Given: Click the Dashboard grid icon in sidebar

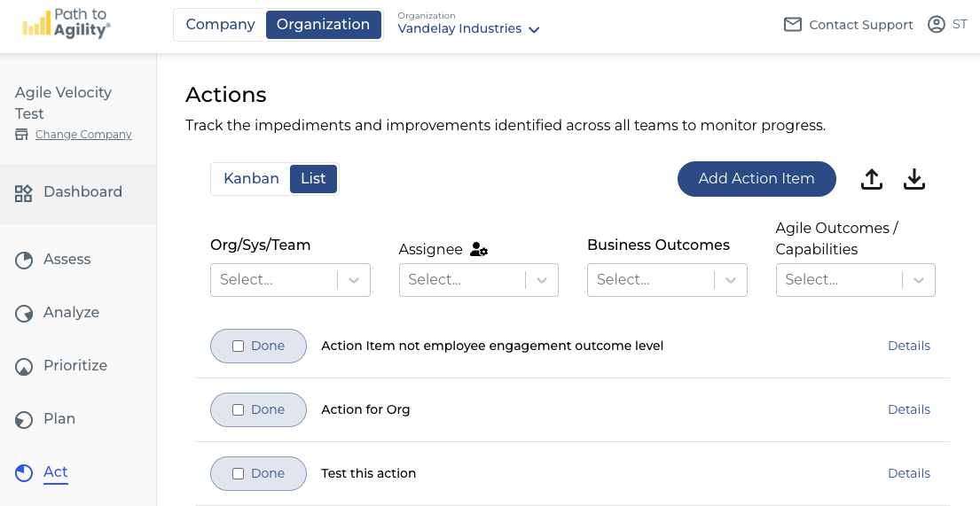Looking at the screenshot, I should tap(24, 192).
